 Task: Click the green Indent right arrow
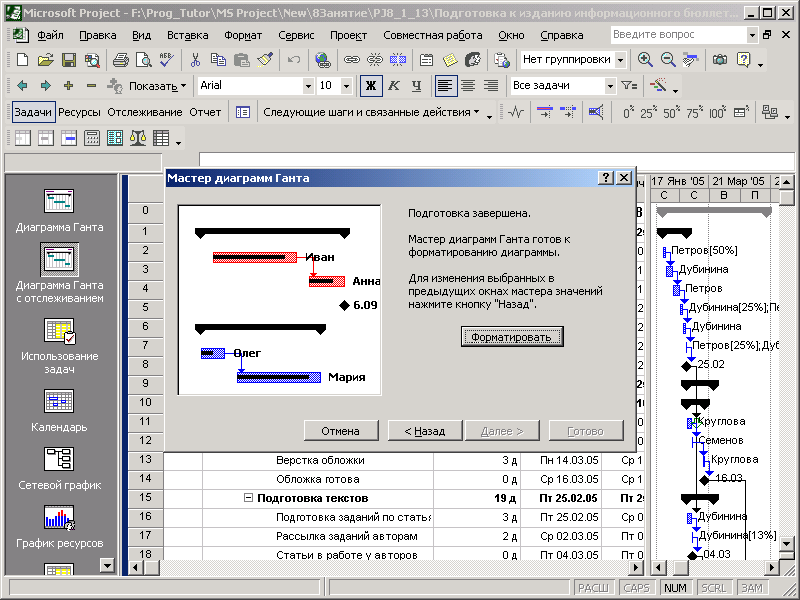(x=45, y=86)
